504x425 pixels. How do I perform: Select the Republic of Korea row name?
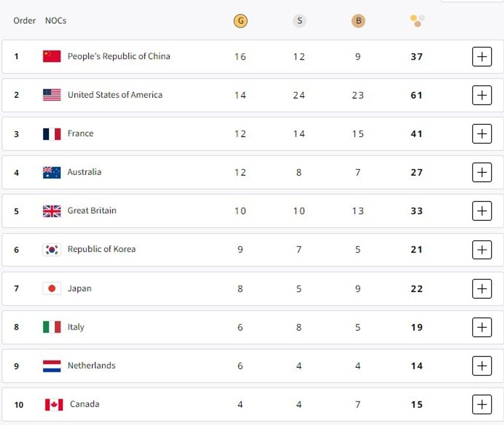(x=101, y=249)
